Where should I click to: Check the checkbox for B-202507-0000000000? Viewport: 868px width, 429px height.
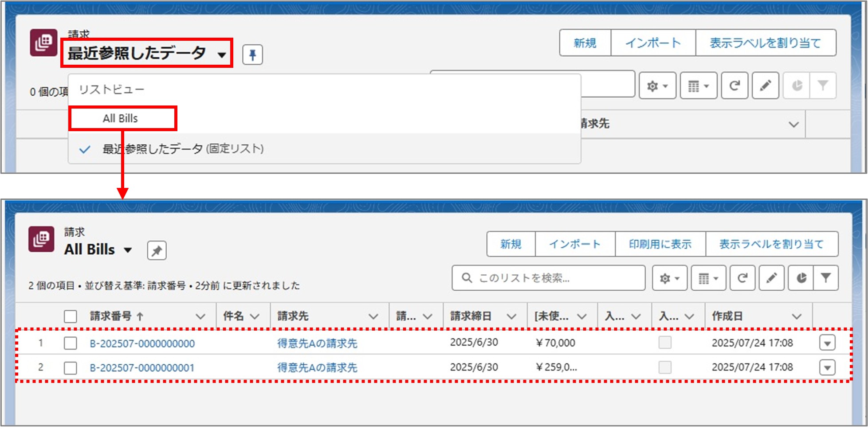tap(71, 343)
